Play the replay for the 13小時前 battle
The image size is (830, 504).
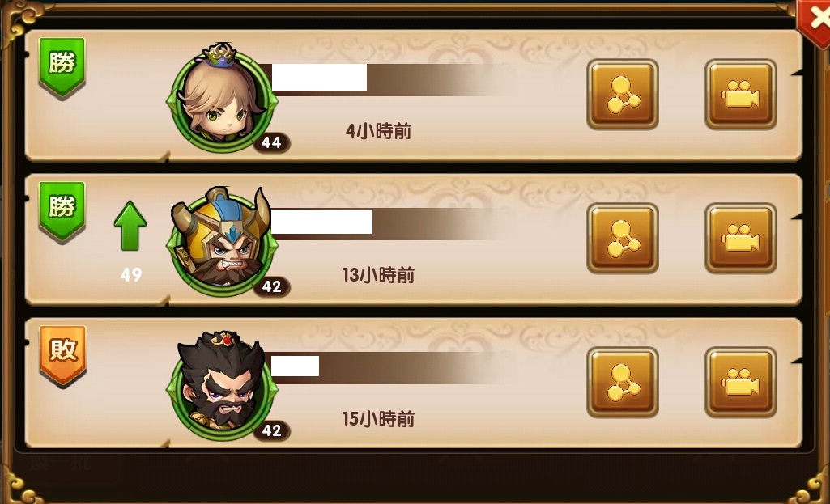point(741,239)
